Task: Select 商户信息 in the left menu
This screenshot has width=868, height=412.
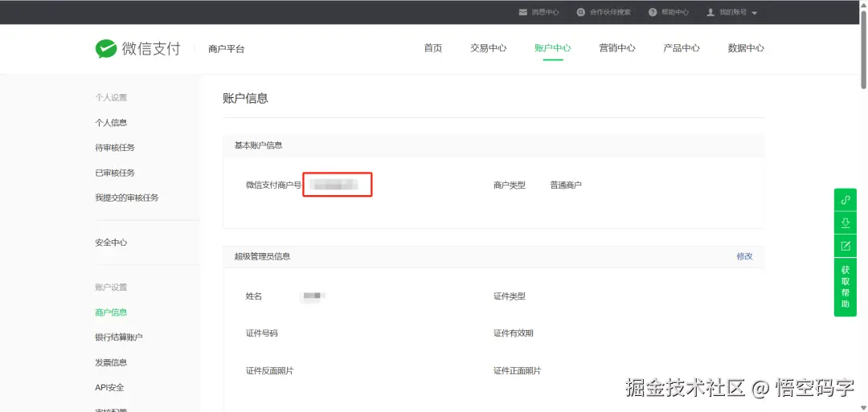Action: (x=111, y=312)
